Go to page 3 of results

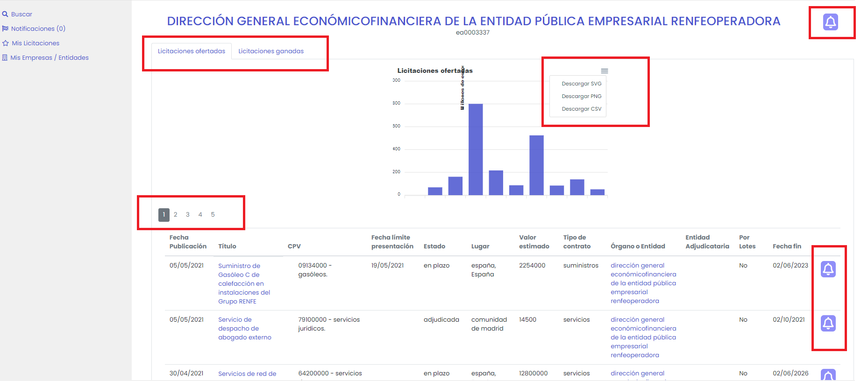pyautogui.click(x=188, y=215)
